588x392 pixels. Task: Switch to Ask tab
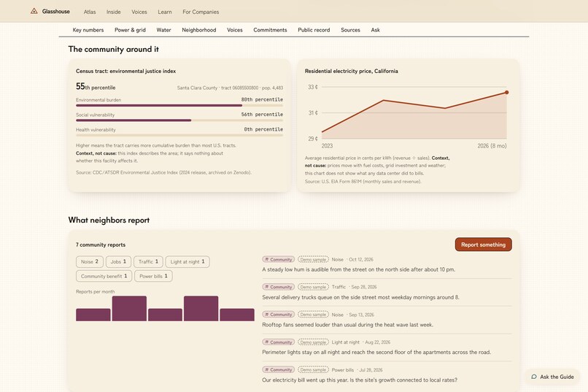click(376, 30)
